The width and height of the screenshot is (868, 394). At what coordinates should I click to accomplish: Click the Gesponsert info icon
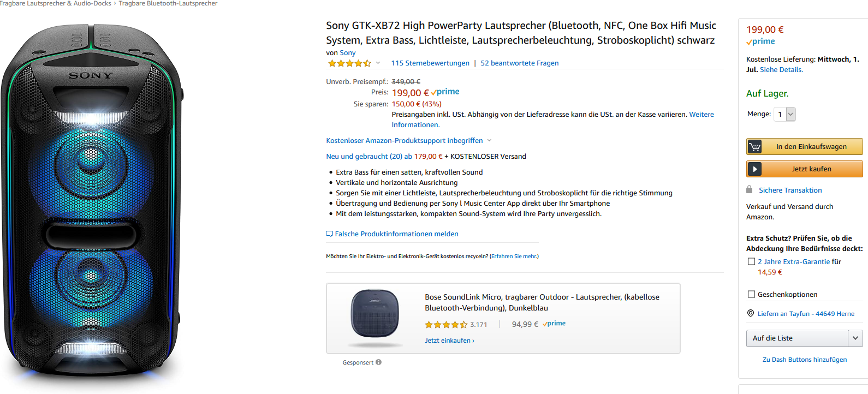(378, 362)
